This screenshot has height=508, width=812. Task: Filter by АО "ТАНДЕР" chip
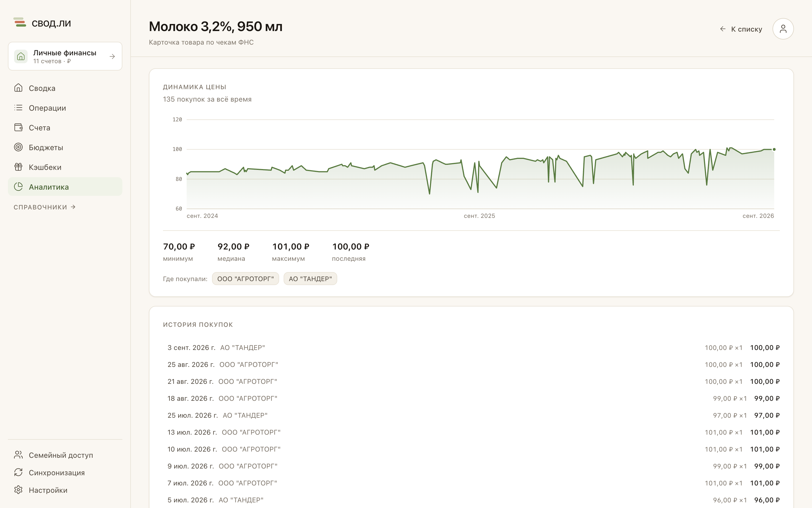[x=310, y=279]
